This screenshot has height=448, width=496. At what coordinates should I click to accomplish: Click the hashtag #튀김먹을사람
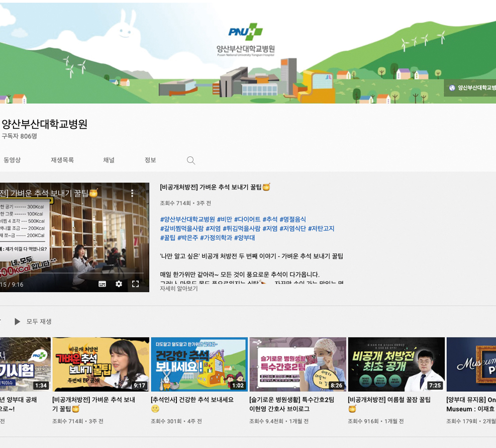pyautogui.click(x=242, y=229)
